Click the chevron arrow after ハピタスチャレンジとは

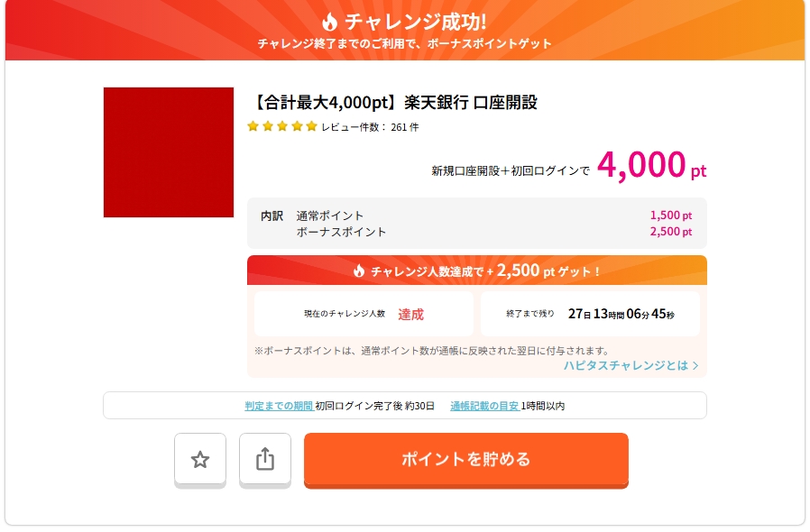tap(695, 365)
